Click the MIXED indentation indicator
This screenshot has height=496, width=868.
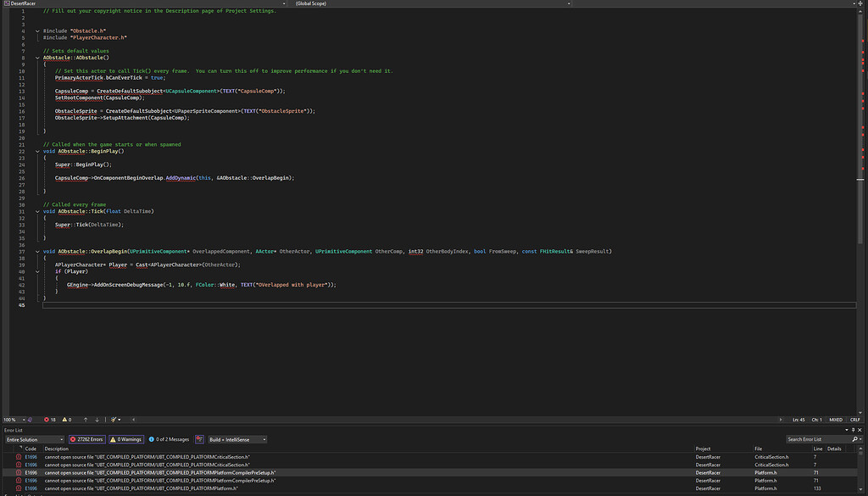click(x=836, y=420)
